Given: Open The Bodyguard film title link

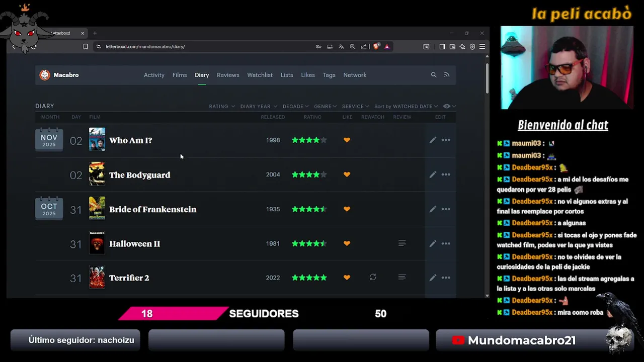Looking at the screenshot, I should [x=139, y=175].
